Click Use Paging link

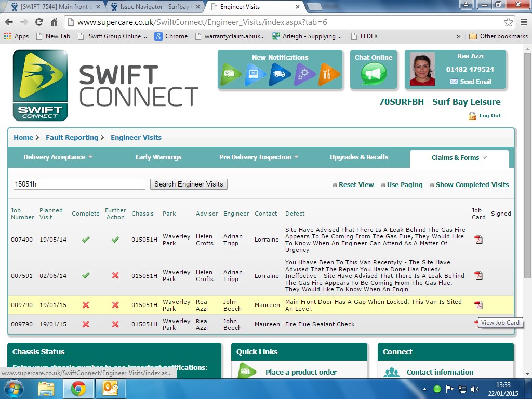pos(404,185)
